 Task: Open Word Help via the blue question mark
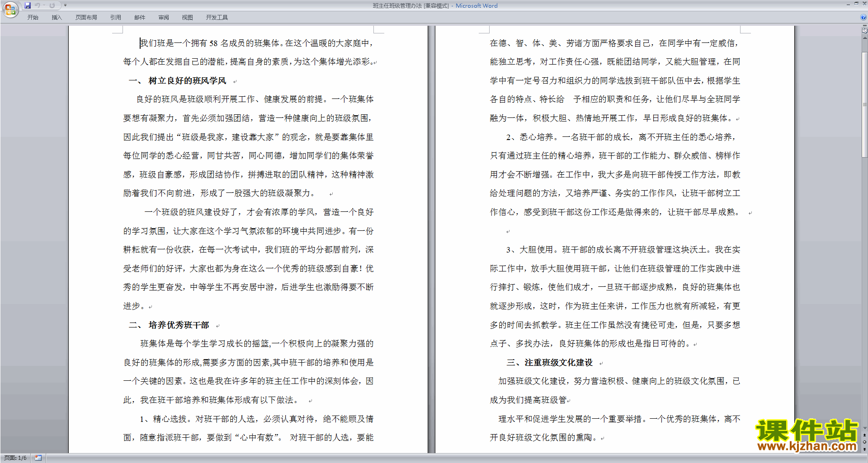[x=863, y=18]
